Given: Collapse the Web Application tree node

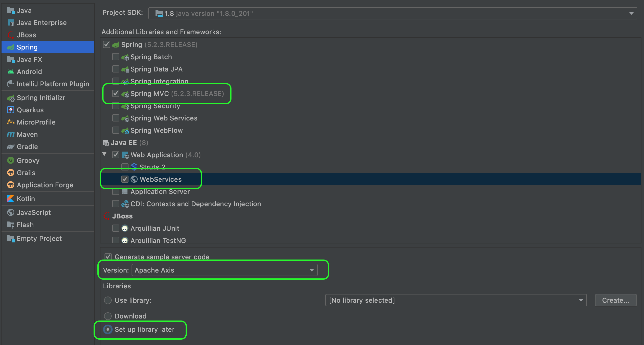Looking at the screenshot, I should pos(104,154).
